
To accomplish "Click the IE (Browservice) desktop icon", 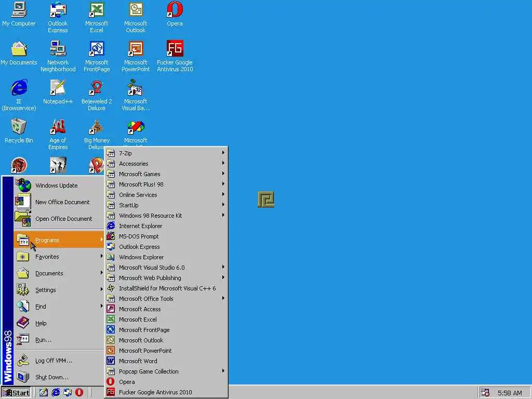I will [x=19, y=96].
